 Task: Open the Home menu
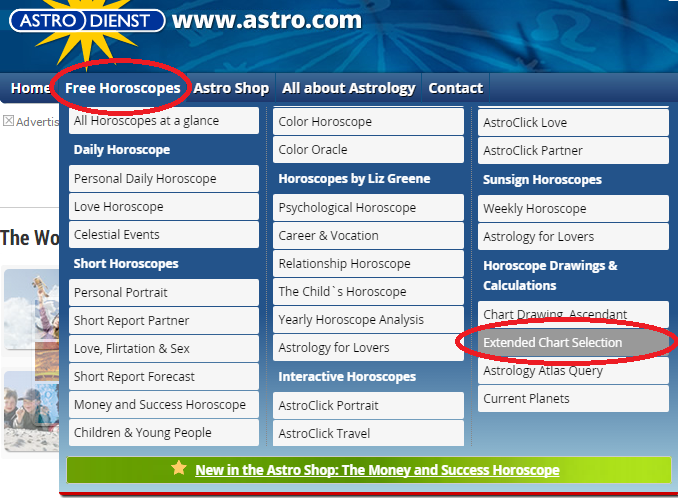[30, 88]
